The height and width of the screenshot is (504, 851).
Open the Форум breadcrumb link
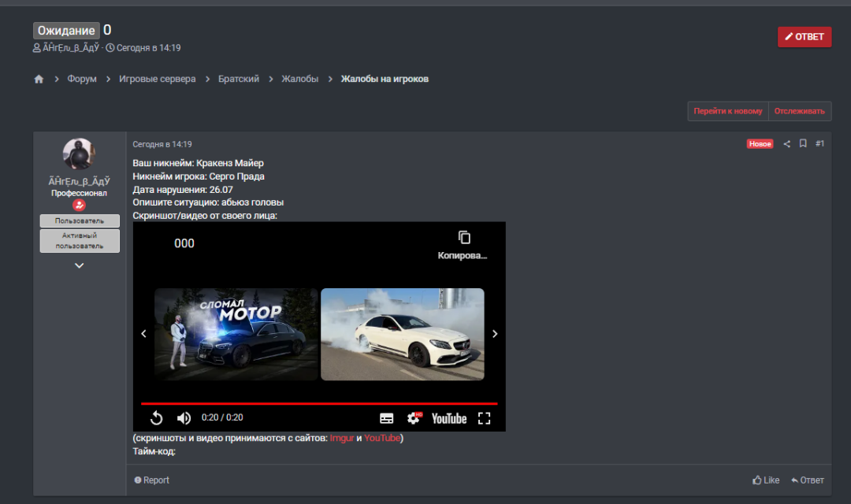click(x=82, y=80)
